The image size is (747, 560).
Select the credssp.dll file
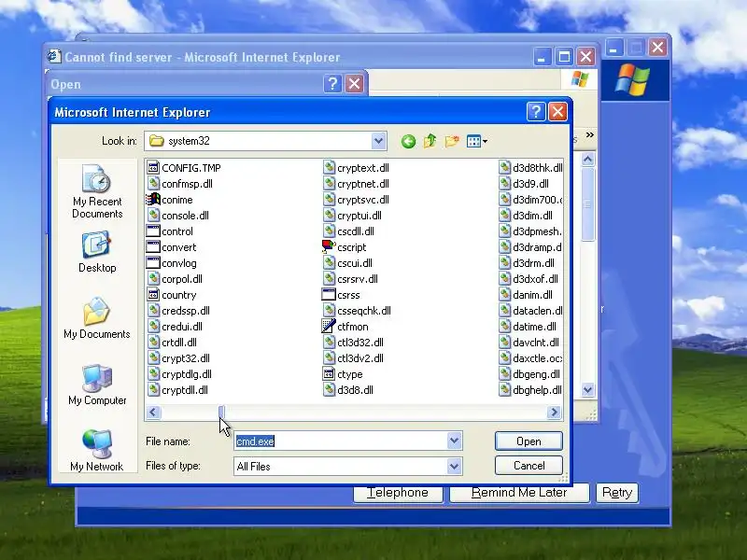click(x=178, y=311)
